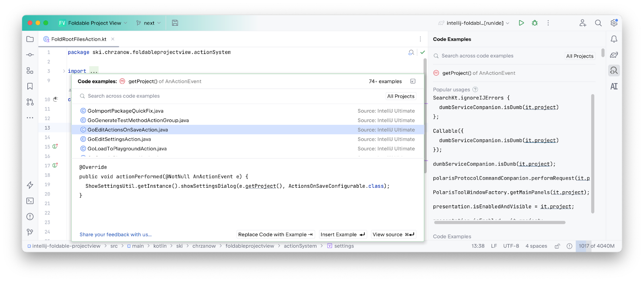The image size is (644, 281).
Task: Open the Project folder tool window
Action: pyautogui.click(x=30, y=39)
